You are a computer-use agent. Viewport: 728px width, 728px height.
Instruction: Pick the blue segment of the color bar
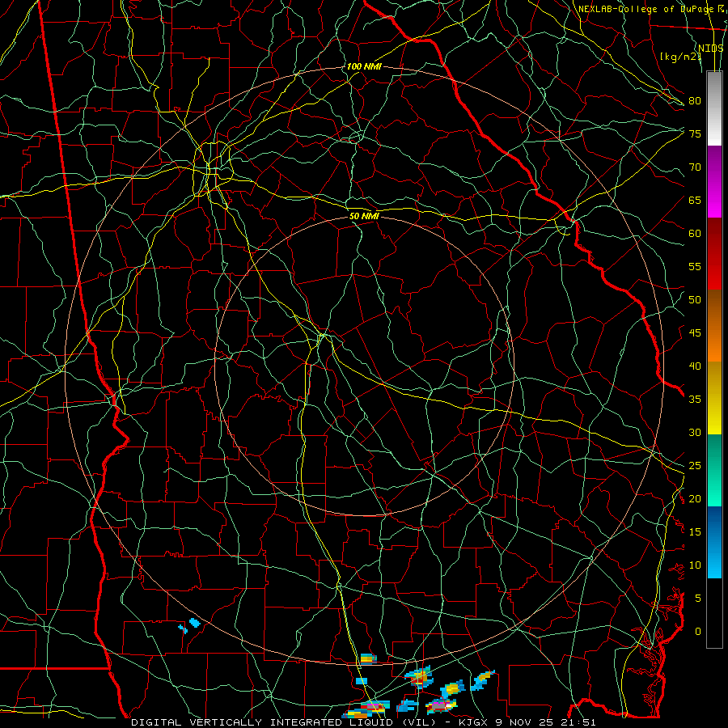point(714,542)
